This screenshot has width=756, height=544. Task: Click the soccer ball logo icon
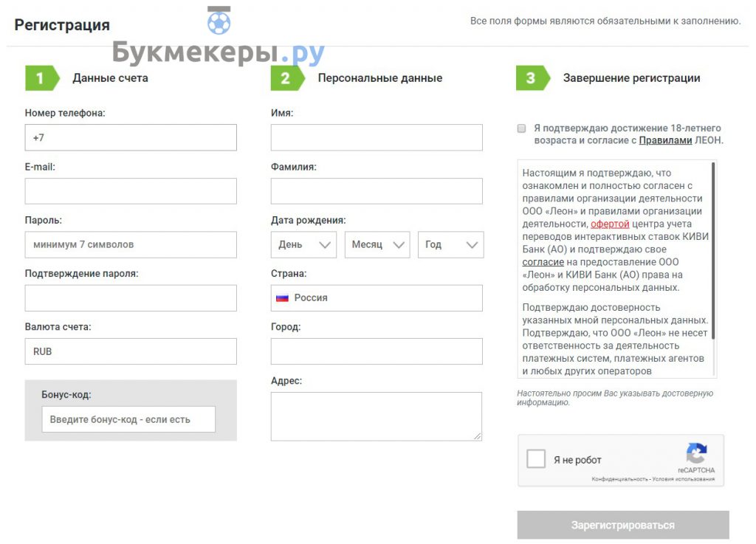[219, 21]
